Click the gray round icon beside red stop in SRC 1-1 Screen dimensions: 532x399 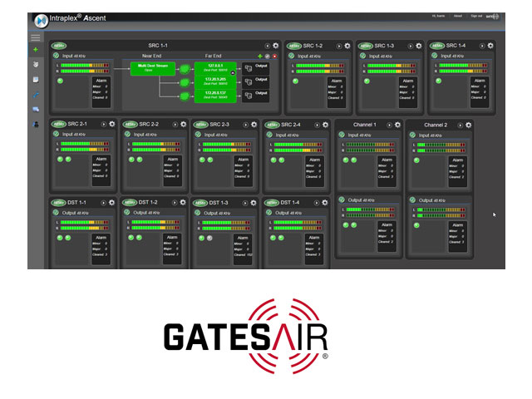pyautogui.click(x=268, y=57)
